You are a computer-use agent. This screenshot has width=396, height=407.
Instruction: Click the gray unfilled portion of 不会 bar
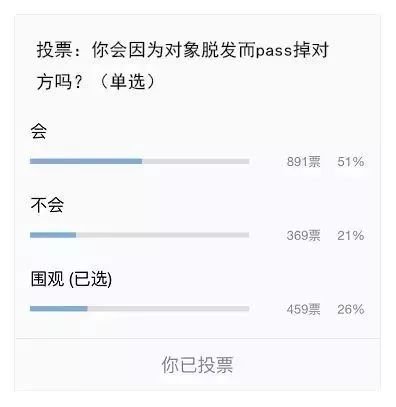click(163, 235)
